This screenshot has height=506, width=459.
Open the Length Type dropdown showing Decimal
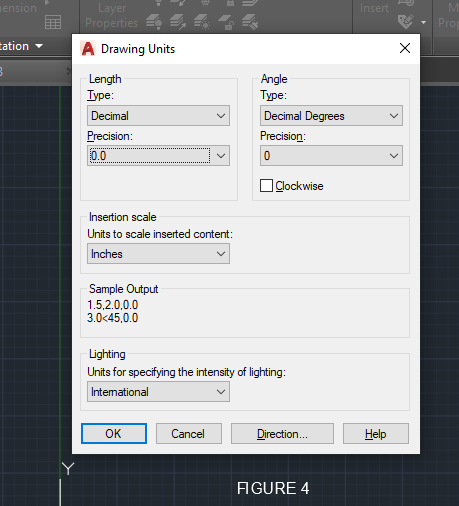(158, 116)
